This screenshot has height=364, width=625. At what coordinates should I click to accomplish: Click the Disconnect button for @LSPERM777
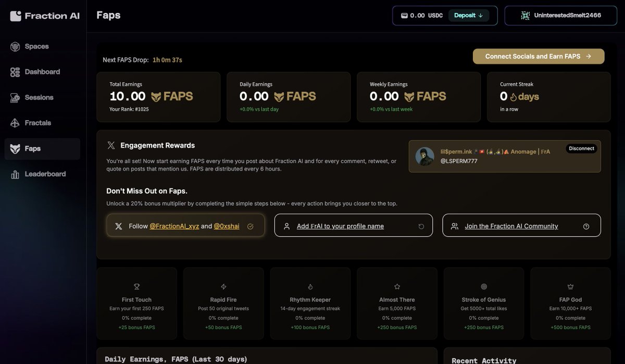(581, 148)
